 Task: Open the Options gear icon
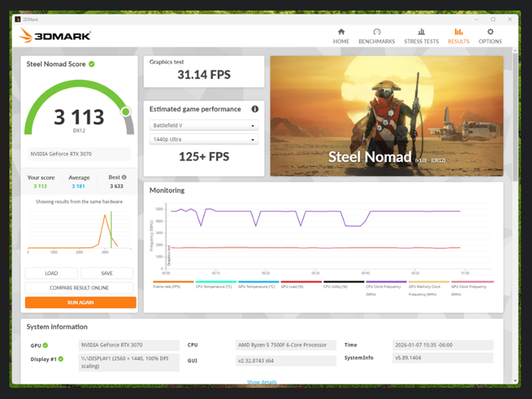point(490,32)
